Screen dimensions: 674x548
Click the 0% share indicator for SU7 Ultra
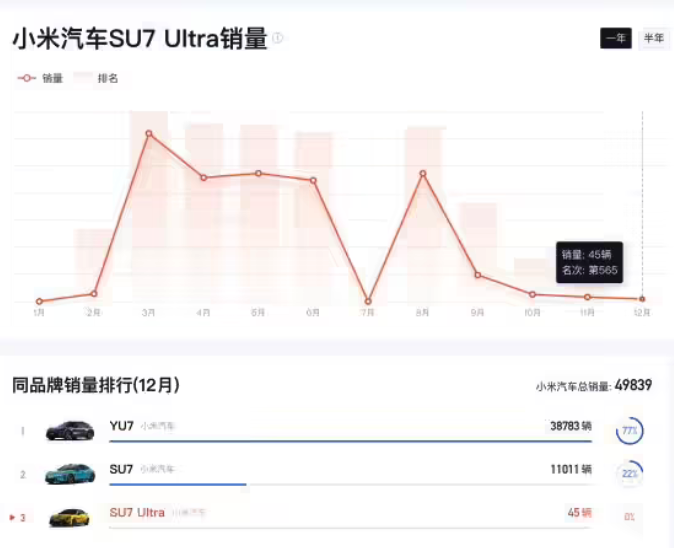[x=629, y=517]
